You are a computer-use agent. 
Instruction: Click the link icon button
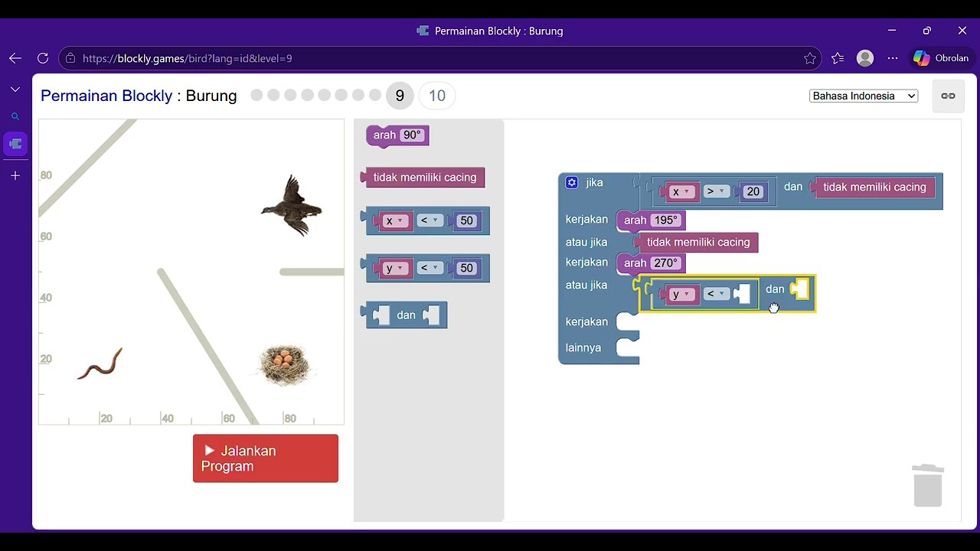(948, 96)
